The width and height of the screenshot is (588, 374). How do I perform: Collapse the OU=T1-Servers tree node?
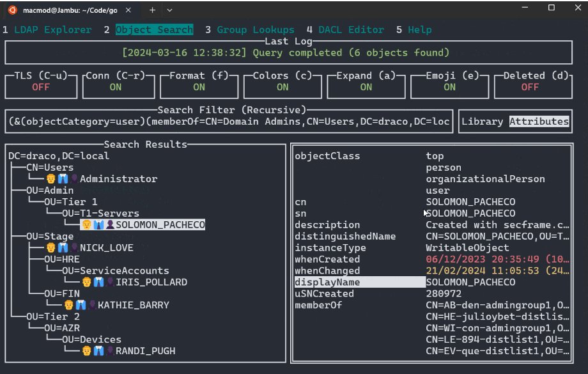point(100,213)
